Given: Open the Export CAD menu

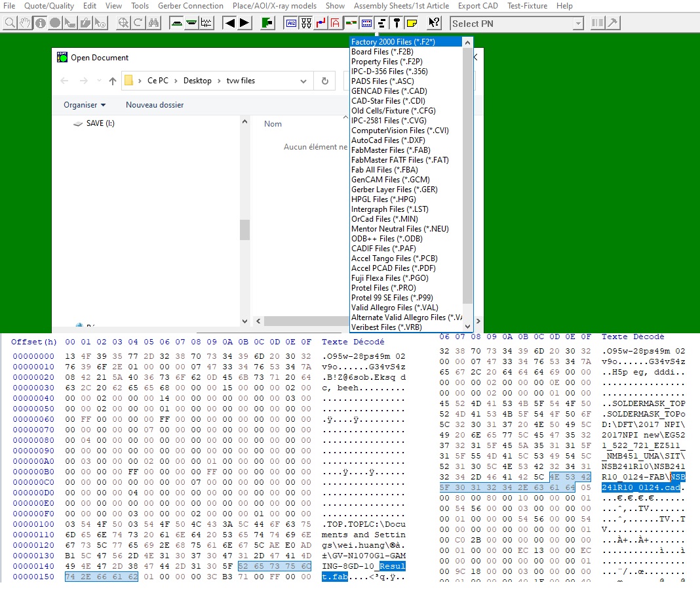Looking at the screenshot, I should click(478, 6).
